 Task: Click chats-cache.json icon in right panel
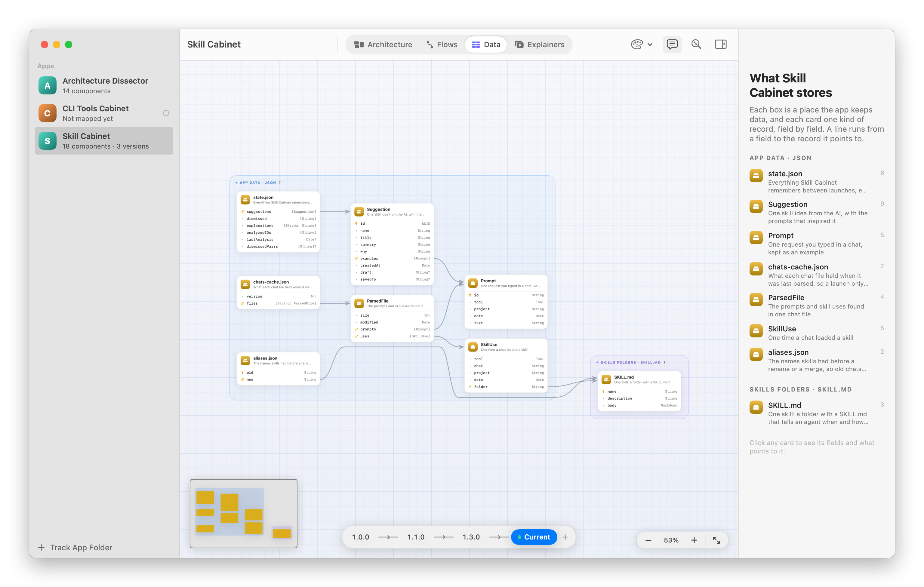coord(756,269)
